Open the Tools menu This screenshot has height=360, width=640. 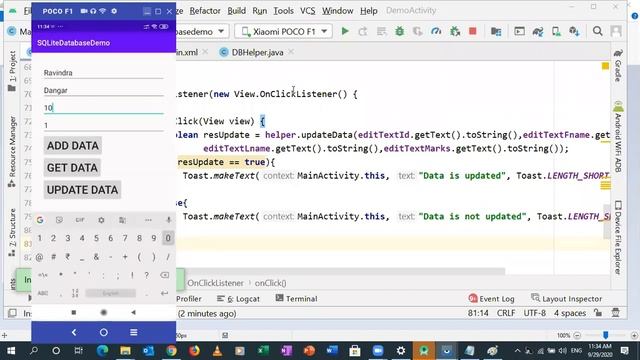click(x=283, y=11)
